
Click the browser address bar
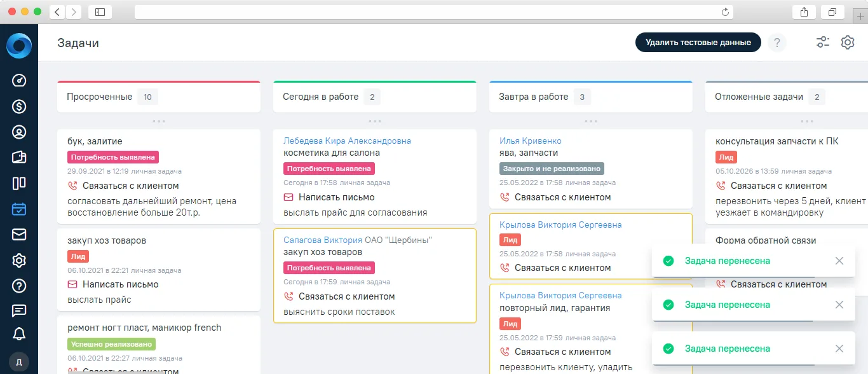click(434, 12)
